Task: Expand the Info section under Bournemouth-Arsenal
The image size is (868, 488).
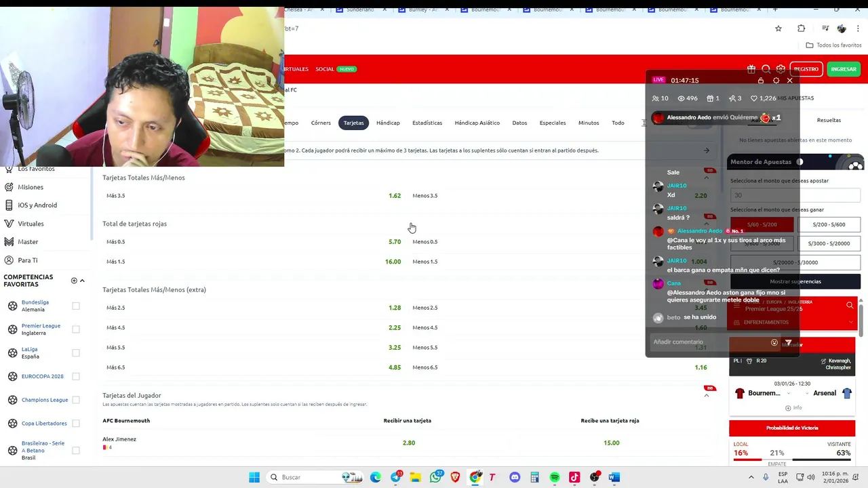Action: coord(793,408)
